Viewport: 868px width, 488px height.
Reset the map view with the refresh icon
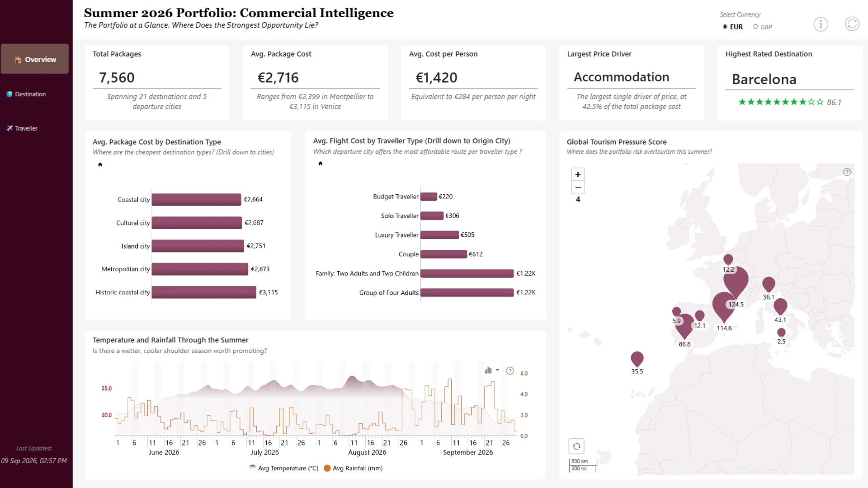pyautogui.click(x=576, y=446)
